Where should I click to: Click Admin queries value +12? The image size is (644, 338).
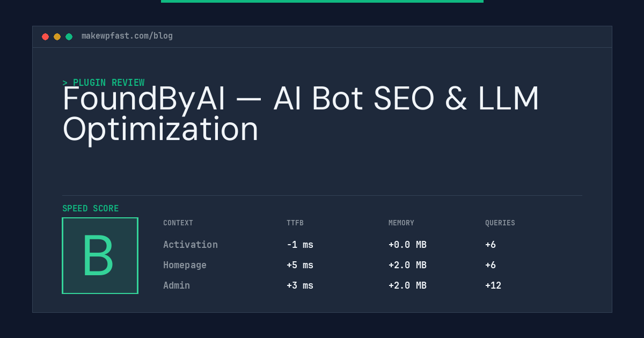493,285
